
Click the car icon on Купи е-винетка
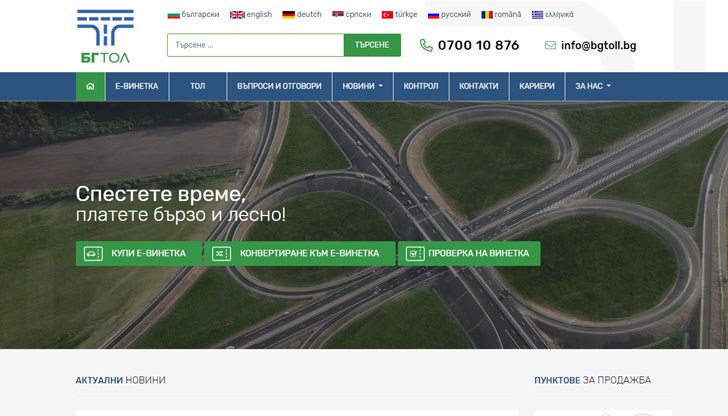point(93,254)
